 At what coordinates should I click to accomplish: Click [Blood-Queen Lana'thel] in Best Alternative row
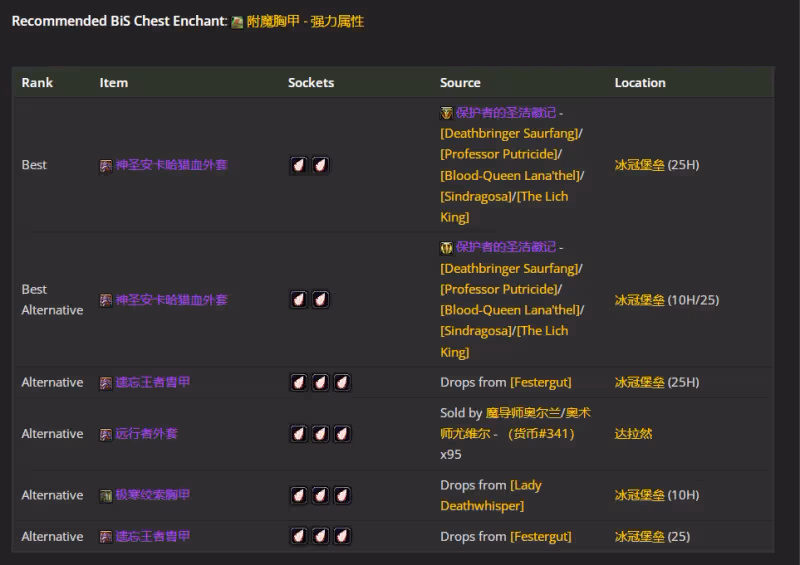tap(510, 310)
